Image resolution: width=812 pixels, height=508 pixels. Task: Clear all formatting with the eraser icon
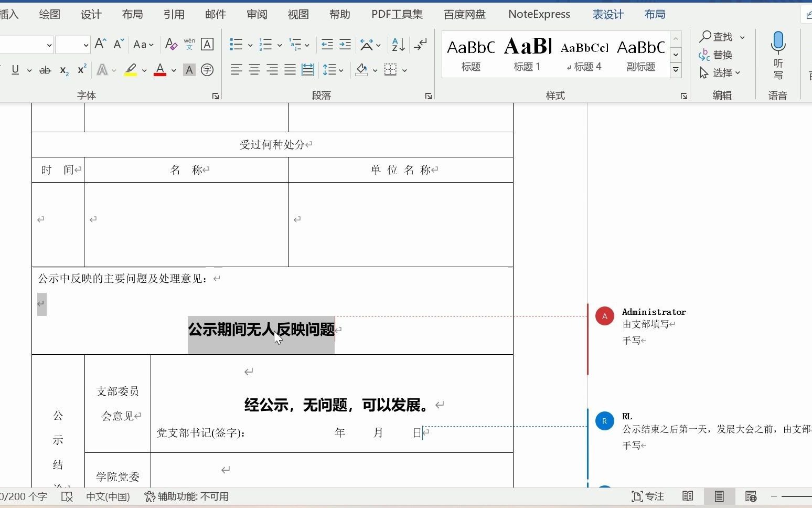tap(171, 45)
